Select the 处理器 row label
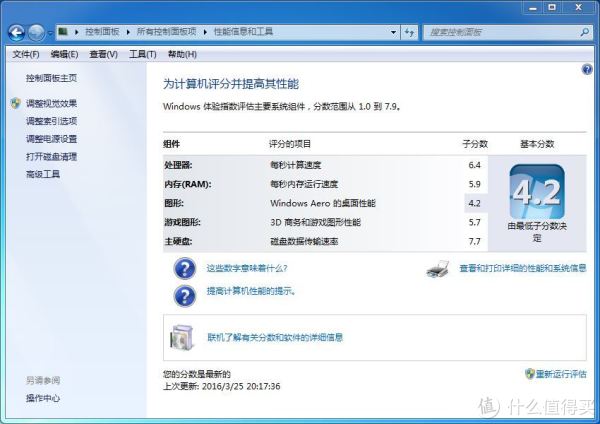 [178, 165]
